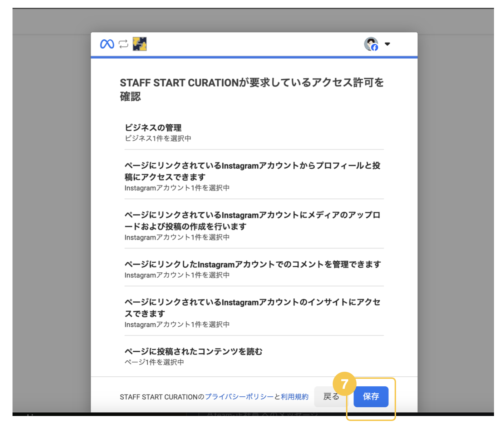
Task: Click the 戻る (Back) button
Action: (x=331, y=396)
